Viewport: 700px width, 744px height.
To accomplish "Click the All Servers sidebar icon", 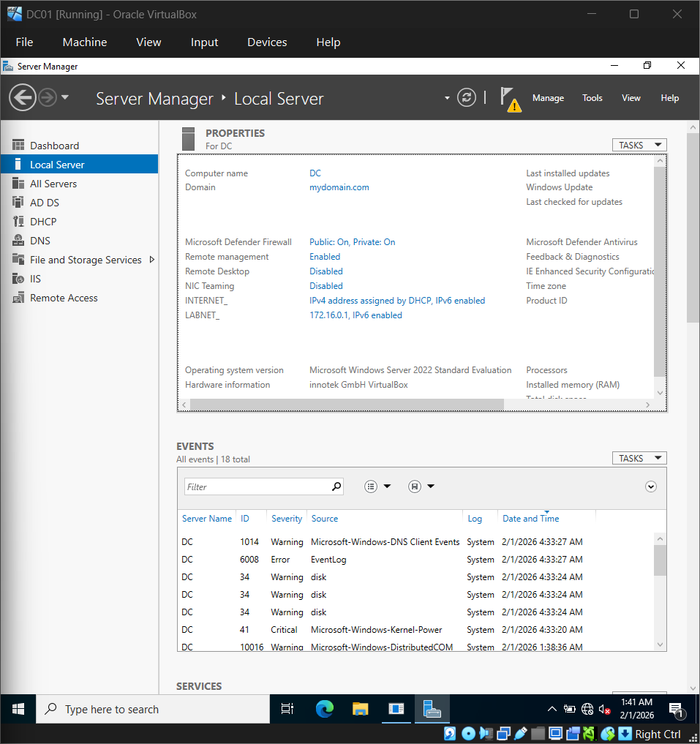I will pyautogui.click(x=18, y=183).
